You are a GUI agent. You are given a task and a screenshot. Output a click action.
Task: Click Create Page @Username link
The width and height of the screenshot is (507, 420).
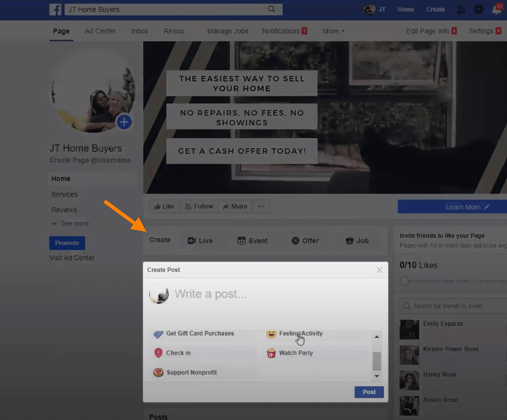90,160
